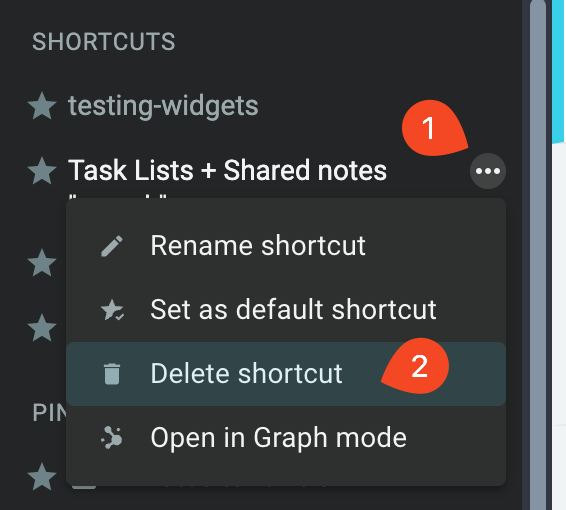Viewport: 566px width, 510px height.
Task: Select Rename shortcut menu entry
Action: point(286,246)
